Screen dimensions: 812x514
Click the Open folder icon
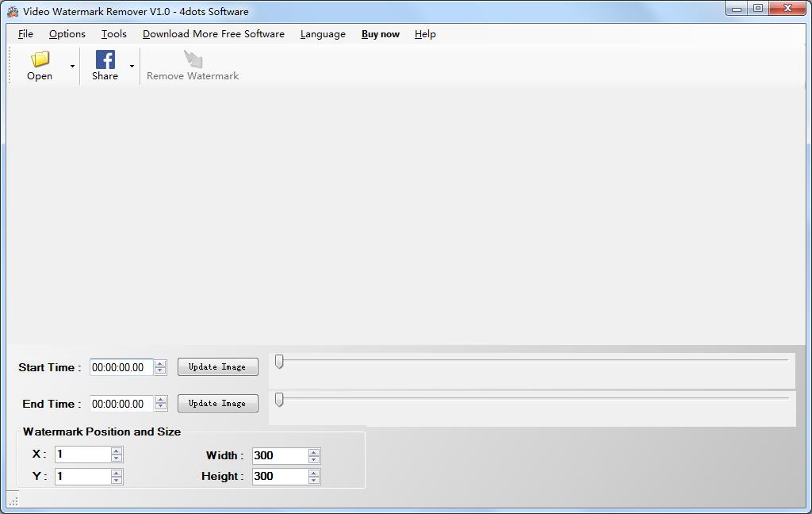coord(40,59)
